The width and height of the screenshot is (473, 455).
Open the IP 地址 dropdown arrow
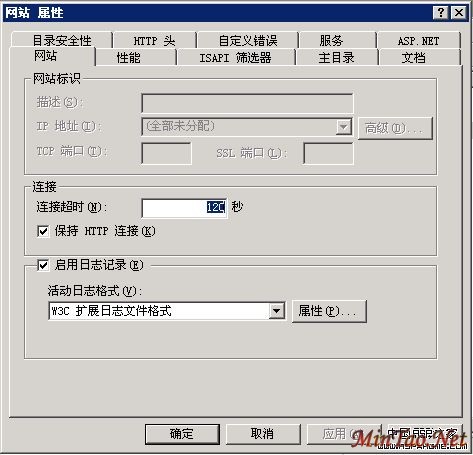pos(343,127)
